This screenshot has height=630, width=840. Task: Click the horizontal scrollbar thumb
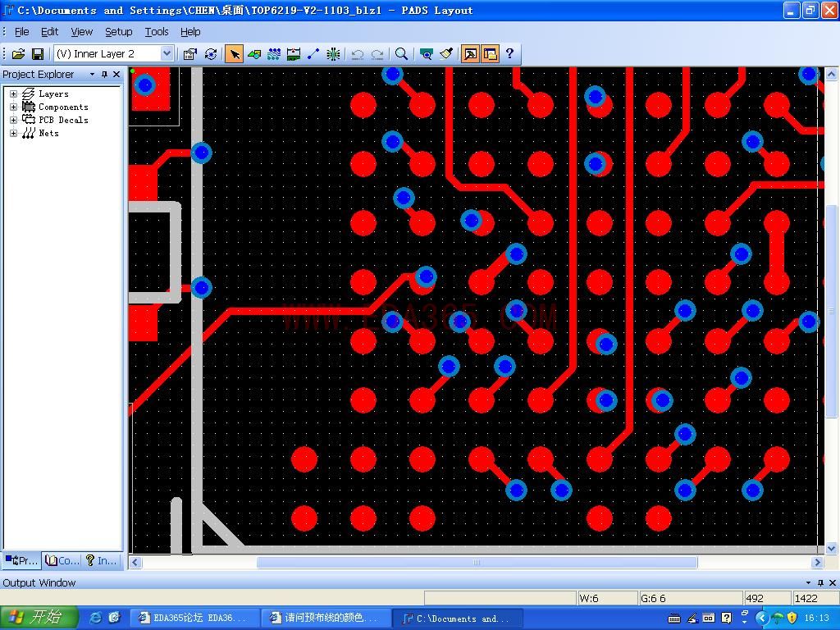point(477,562)
